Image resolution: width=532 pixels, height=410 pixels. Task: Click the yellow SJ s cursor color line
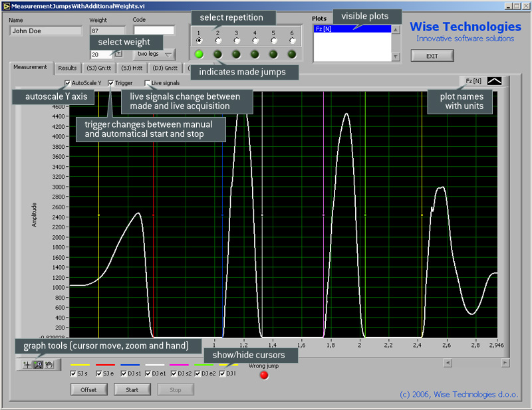[80, 365]
